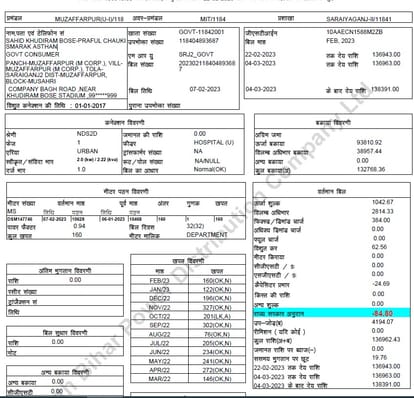Click consumption reading 272(OK,N)
This screenshot has height=398, width=414.
pyautogui.click(x=217, y=370)
